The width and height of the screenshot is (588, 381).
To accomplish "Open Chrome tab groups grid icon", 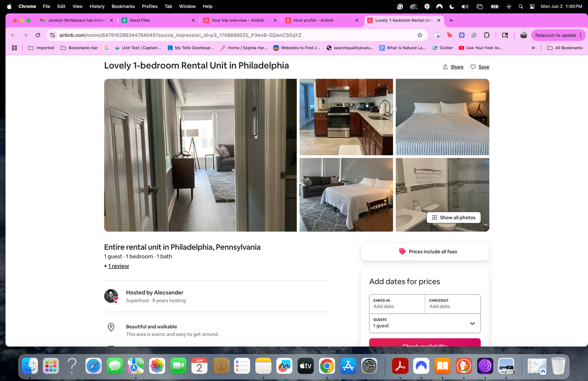I will 15,48.
